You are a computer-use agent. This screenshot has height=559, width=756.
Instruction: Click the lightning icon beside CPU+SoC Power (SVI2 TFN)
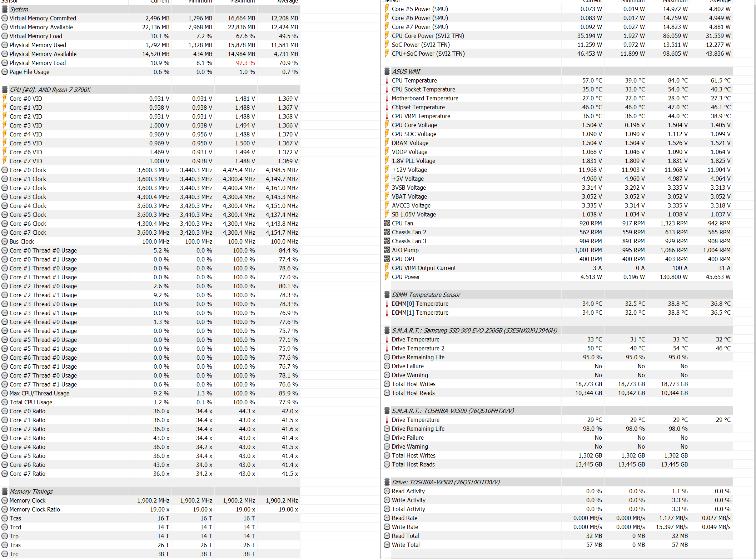pos(387,54)
